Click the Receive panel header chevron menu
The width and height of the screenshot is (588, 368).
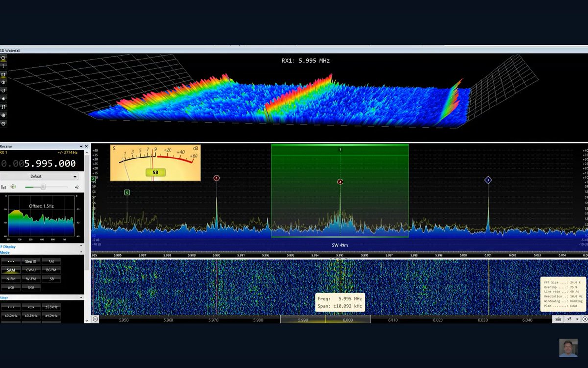point(81,146)
